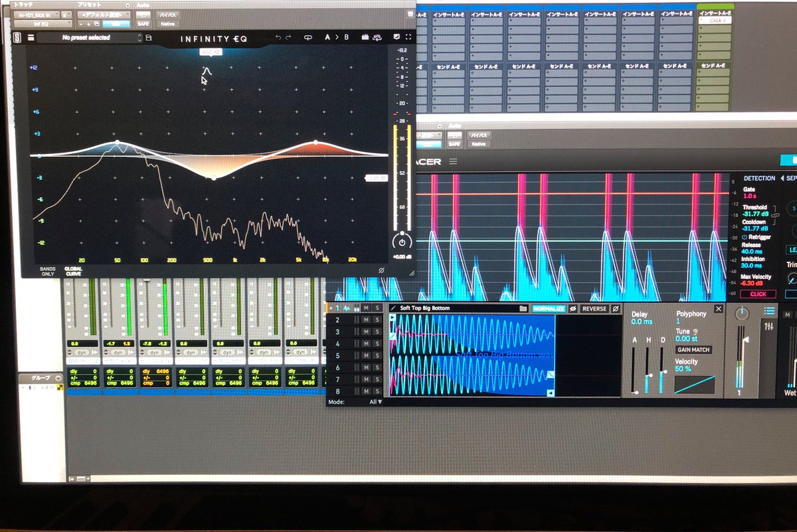Toggle the analyzer bypass icon in Infinity EQ
Image resolution: width=797 pixels, height=532 pixels.
[x=382, y=270]
